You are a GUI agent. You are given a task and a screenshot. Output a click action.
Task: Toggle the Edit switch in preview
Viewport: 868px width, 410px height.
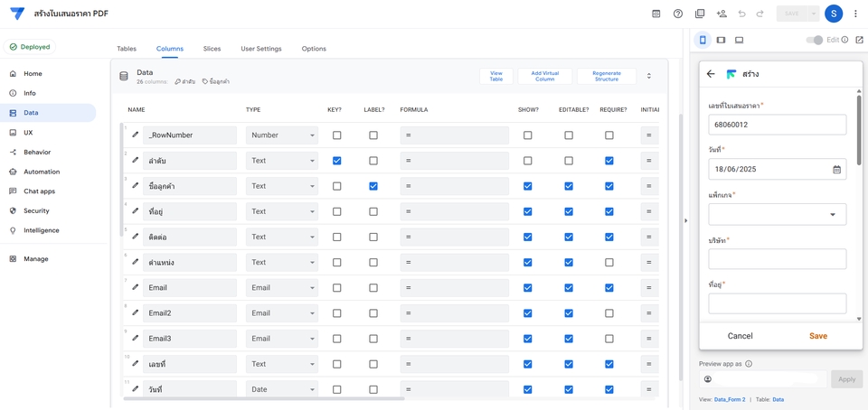click(x=814, y=40)
